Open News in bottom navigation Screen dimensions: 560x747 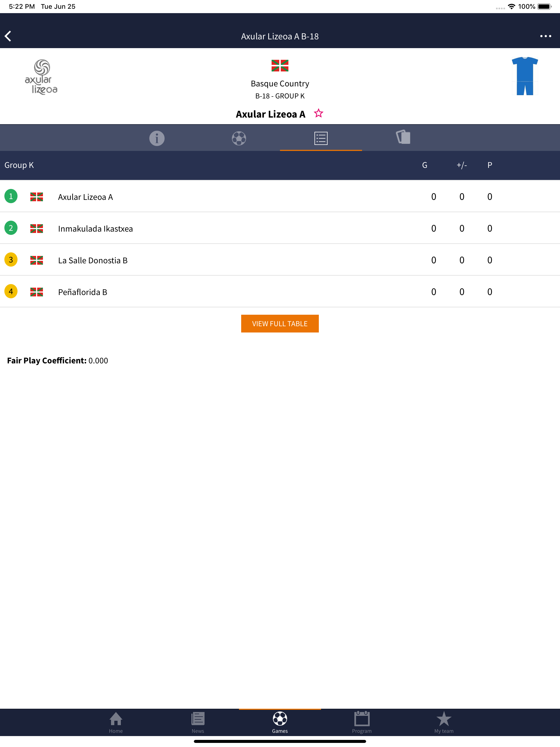click(198, 722)
